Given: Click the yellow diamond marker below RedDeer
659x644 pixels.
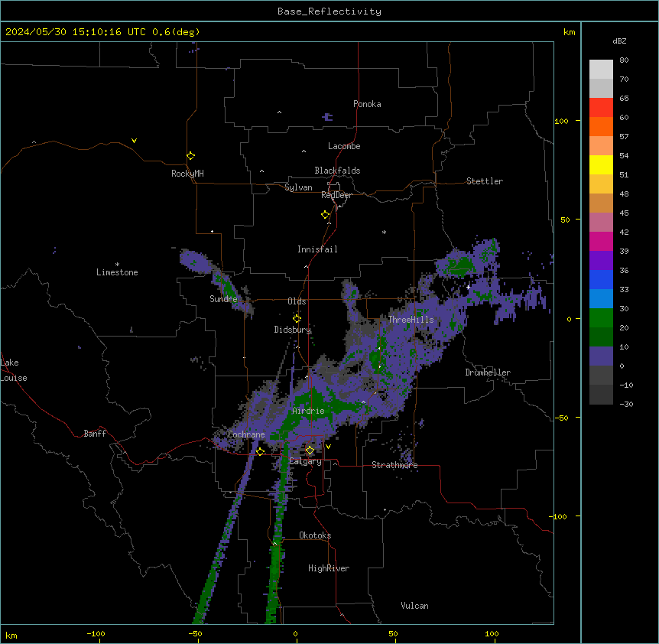Looking at the screenshot, I should coord(325,215).
